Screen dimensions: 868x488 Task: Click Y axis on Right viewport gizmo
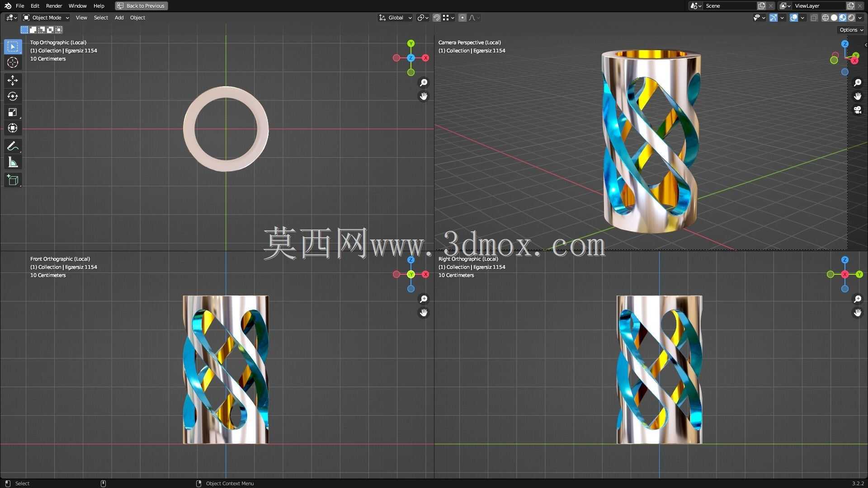pos(859,274)
